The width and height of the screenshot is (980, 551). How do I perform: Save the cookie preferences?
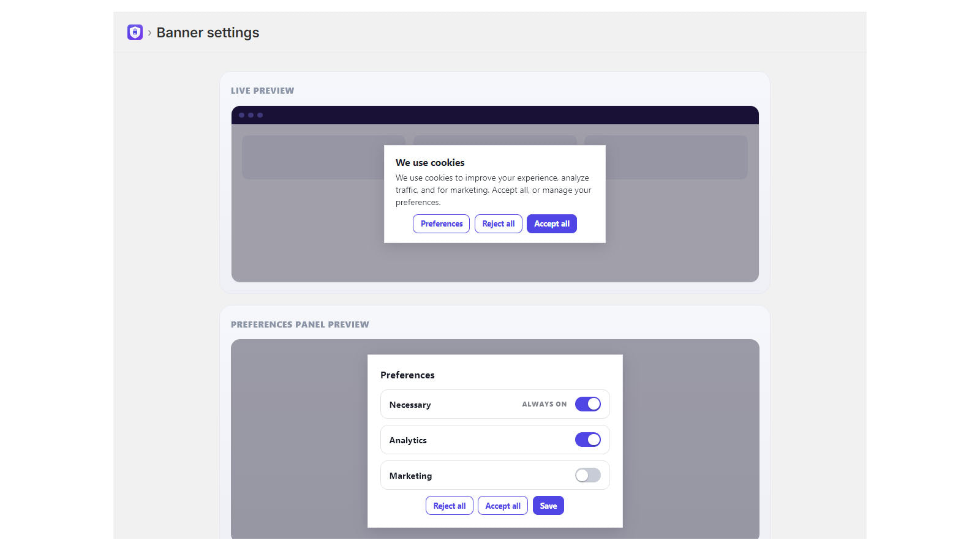pos(548,506)
